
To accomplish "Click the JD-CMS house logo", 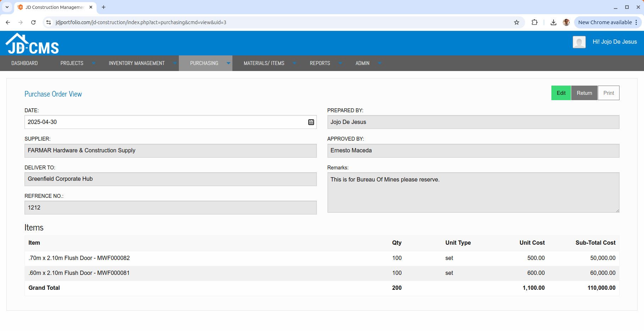I will pyautogui.click(x=32, y=44).
